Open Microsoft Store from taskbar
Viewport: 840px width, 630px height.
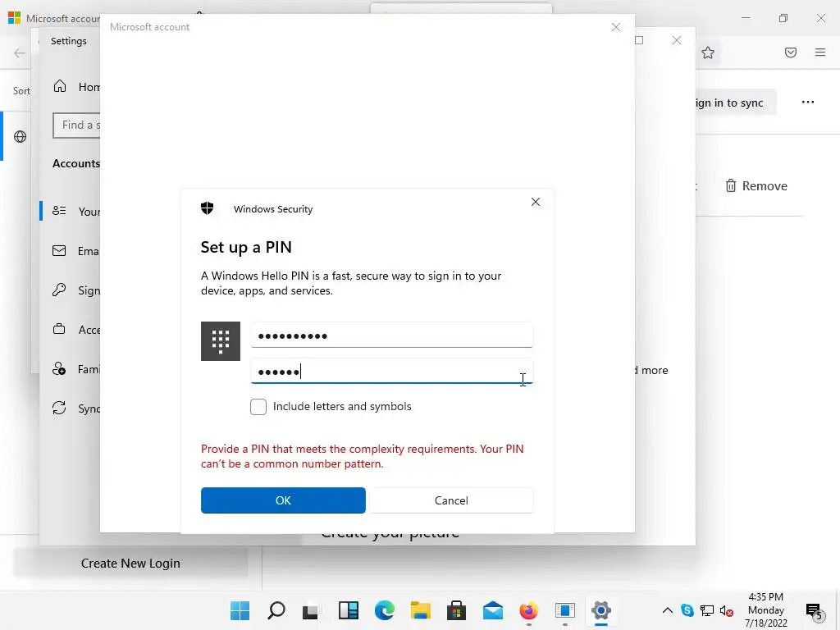456,610
